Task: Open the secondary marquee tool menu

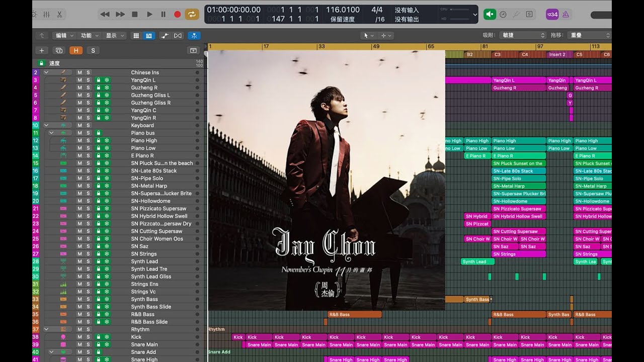Action: point(386,36)
